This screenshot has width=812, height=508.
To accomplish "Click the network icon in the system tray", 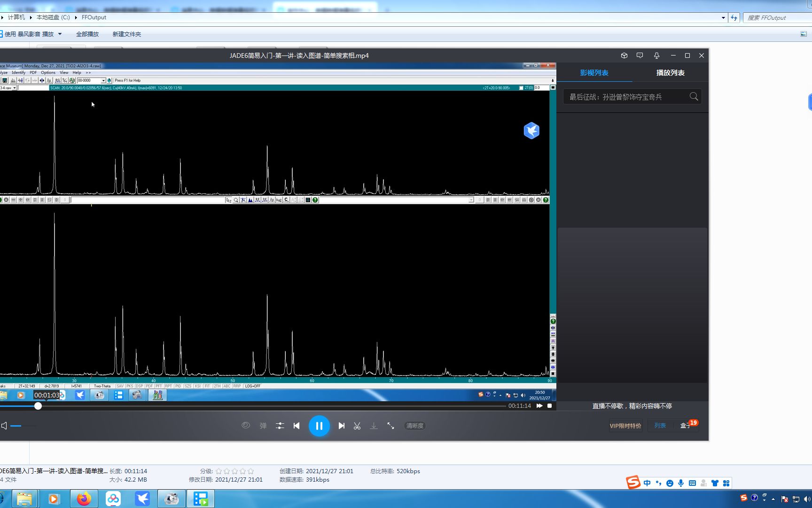I will click(796, 499).
